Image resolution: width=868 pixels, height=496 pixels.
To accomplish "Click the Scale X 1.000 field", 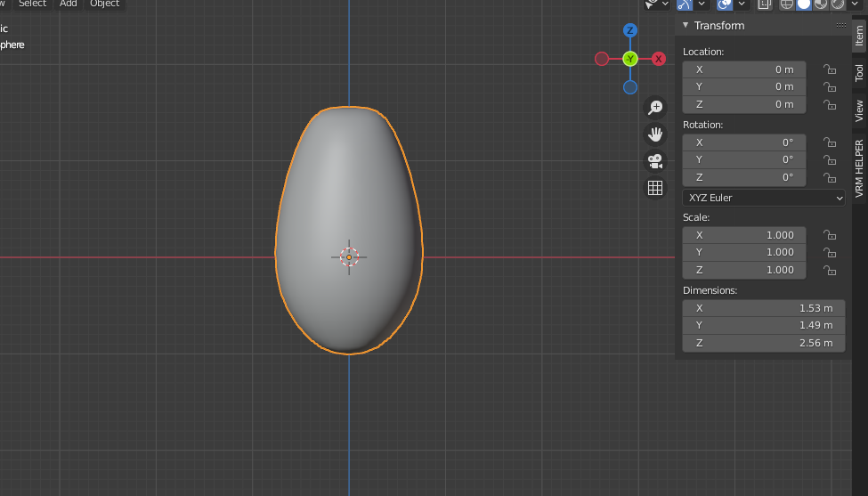I will [744, 235].
